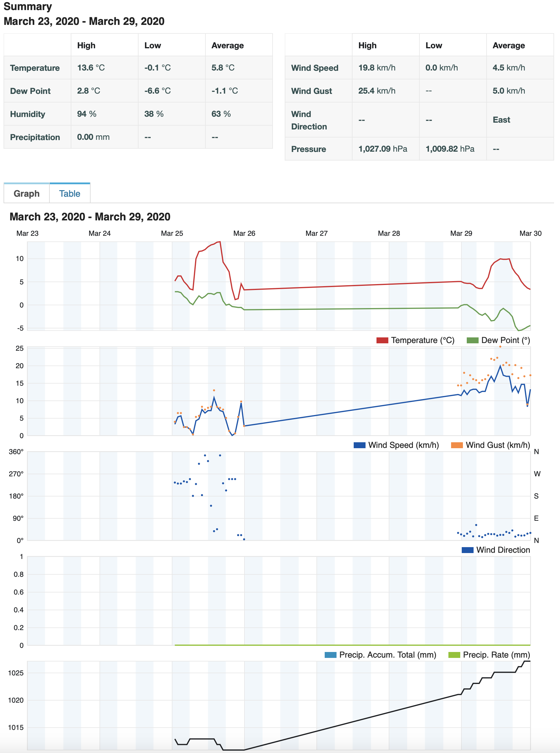Click the Temperature (°C) legend label
Screen dimensions: 560x753
point(422,340)
